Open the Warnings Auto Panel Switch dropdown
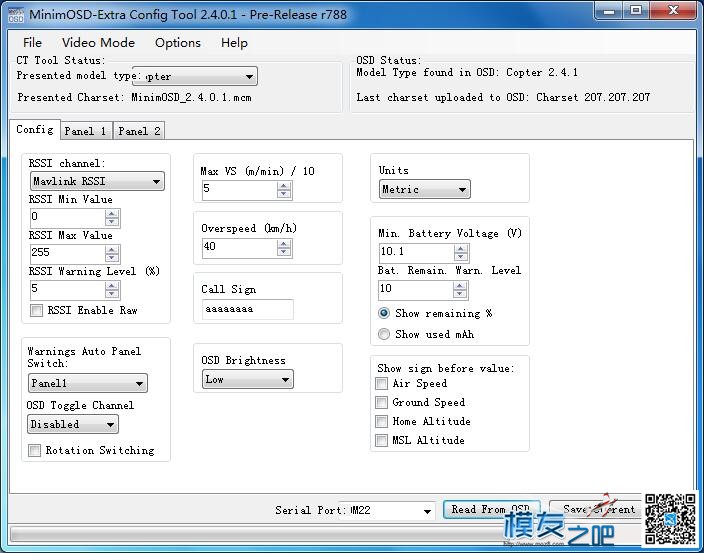 pos(88,383)
